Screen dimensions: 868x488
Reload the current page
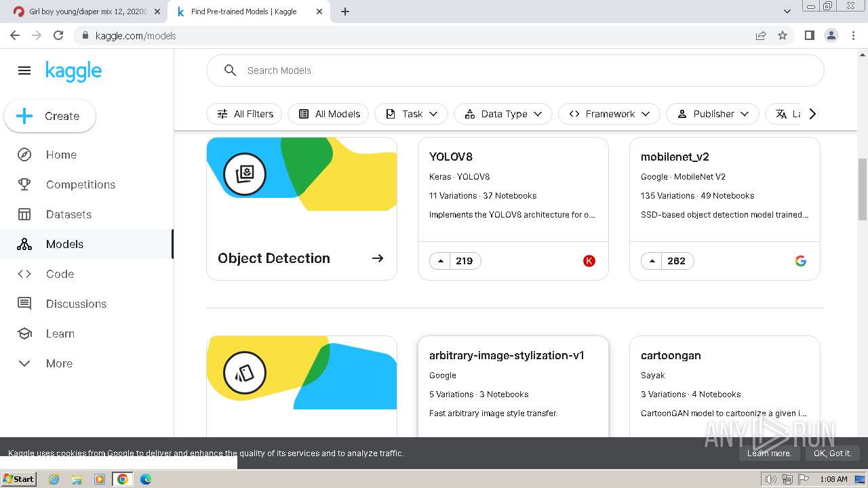[58, 35]
